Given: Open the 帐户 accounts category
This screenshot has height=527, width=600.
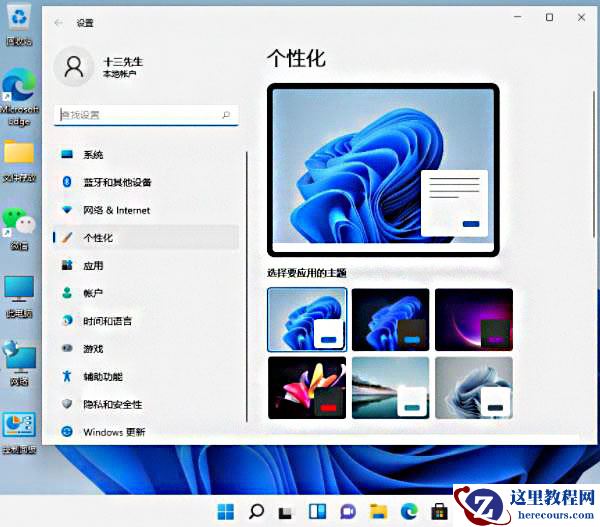Looking at the screenshot, I should click(146, 293).
